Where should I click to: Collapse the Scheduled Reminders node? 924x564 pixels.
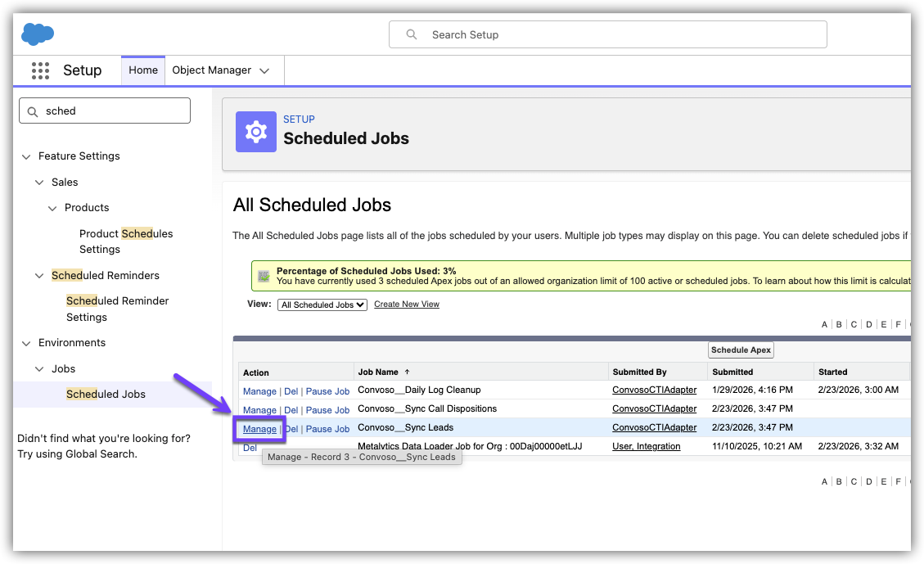coord(39,276)
